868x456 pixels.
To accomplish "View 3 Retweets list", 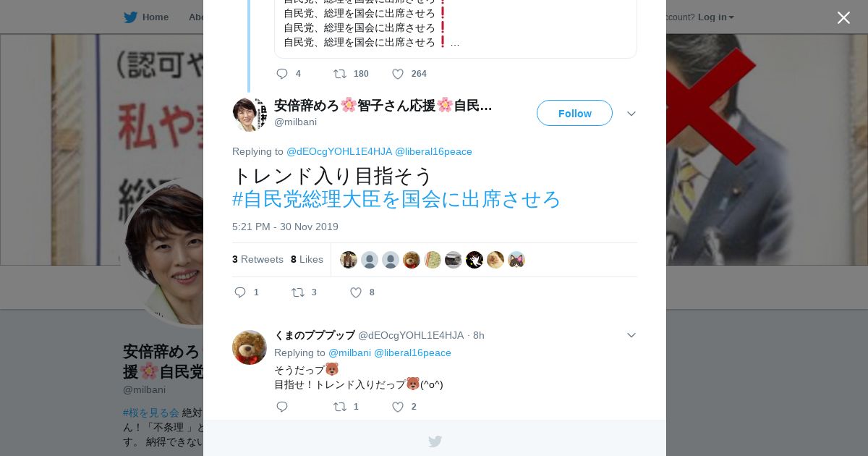I will pos(258,259).
